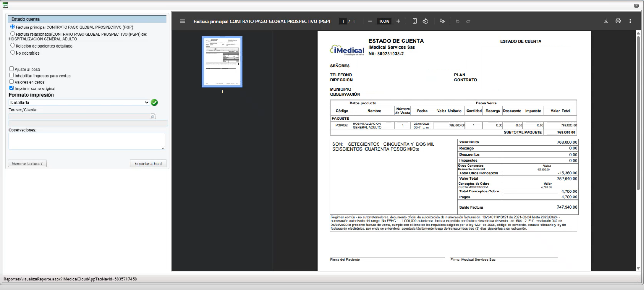This screenshot has height=290, width=644.
Task: Click the 100% zoom level field
Action: [x=384, y=21]
